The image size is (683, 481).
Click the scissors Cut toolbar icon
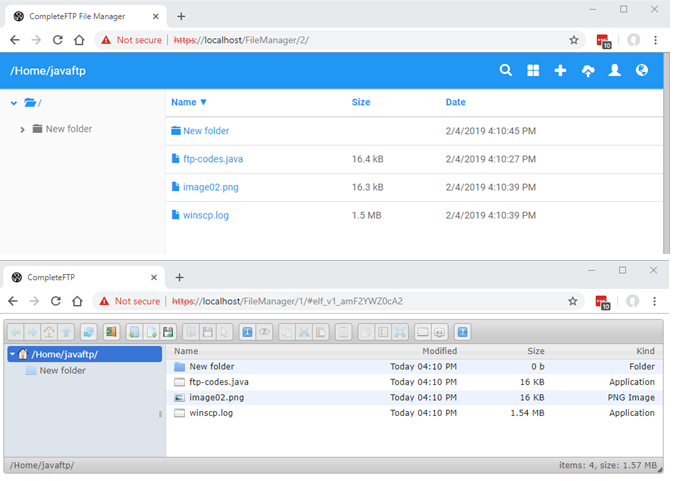coord(304,332)
